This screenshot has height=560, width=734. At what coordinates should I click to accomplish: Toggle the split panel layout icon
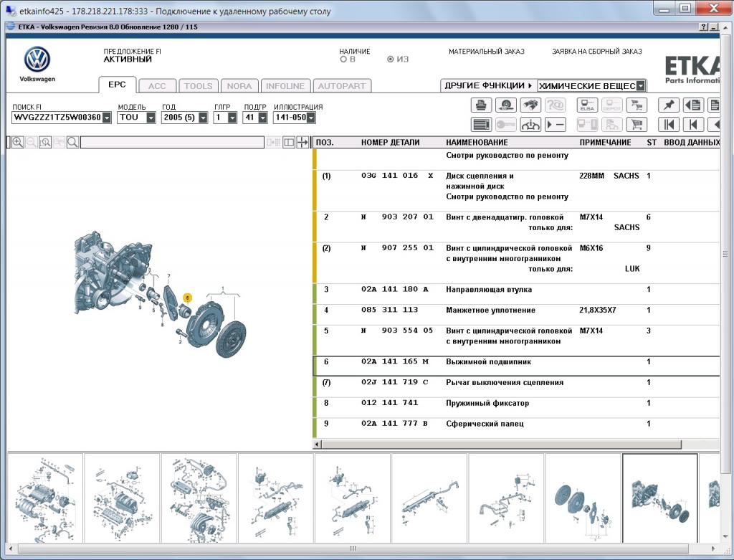pos(289,143)
